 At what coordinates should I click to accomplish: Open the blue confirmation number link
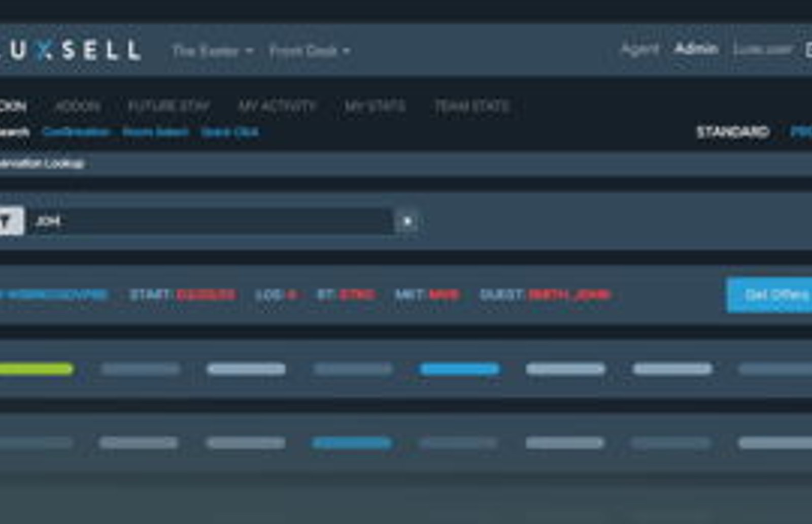coord(54,295)
